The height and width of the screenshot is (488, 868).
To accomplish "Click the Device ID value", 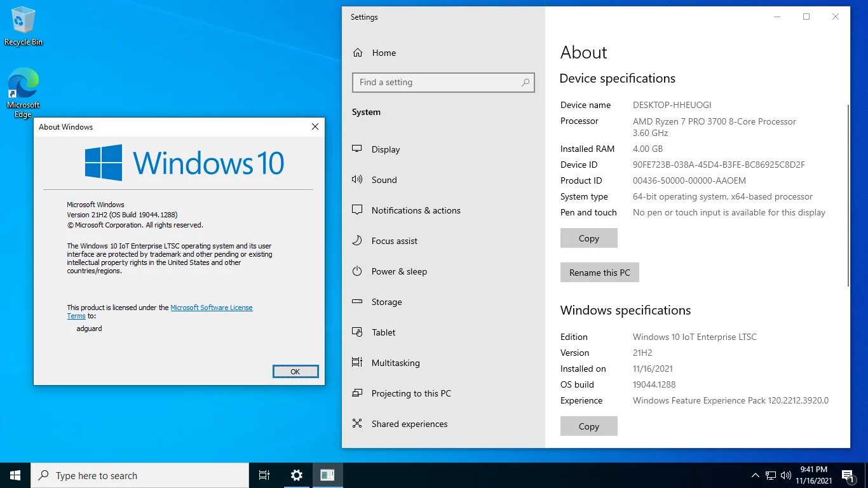I will pyautogui.click(x=719, y=165).
